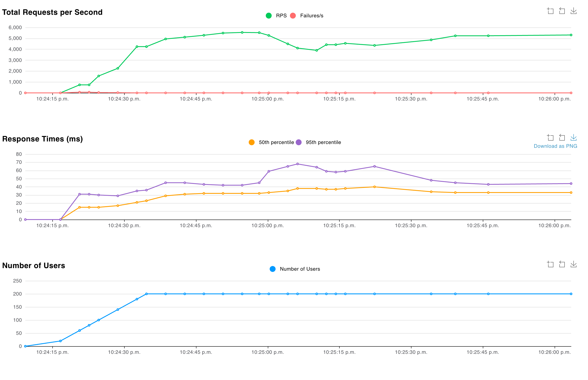This screenshot has width=588, height=380.
Task: Click the '50th percentile' legend label
Action: pos(276,142)
